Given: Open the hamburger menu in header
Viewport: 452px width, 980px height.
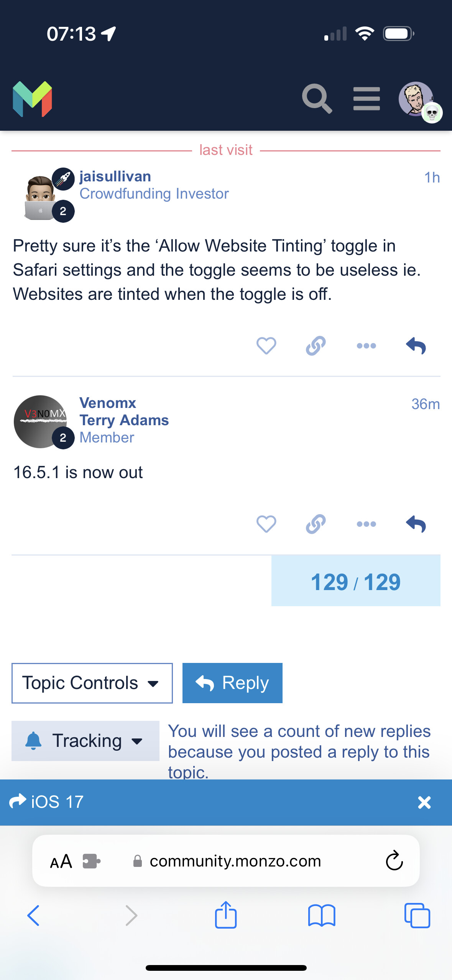Looking at the screenshot, I should (x=367, y=99).
